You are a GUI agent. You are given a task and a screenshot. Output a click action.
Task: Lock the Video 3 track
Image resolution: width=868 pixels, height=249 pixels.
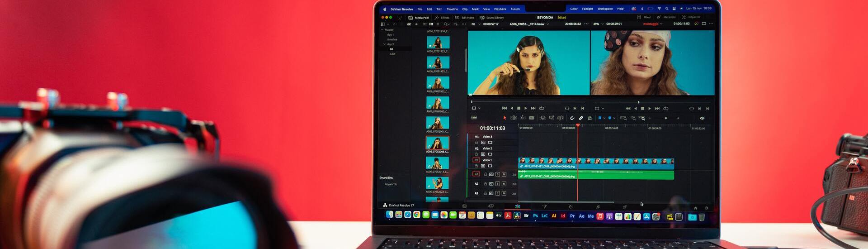click(x=476, y=142)
